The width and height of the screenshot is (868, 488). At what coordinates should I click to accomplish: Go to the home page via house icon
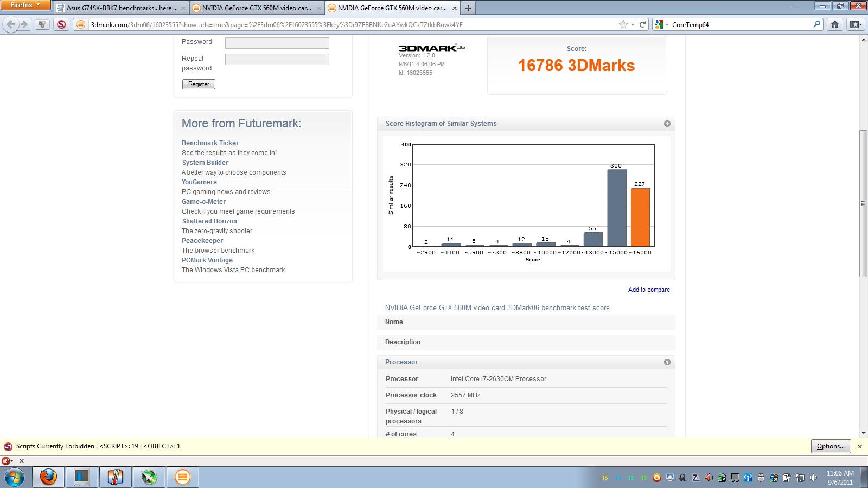click(835, 24)
